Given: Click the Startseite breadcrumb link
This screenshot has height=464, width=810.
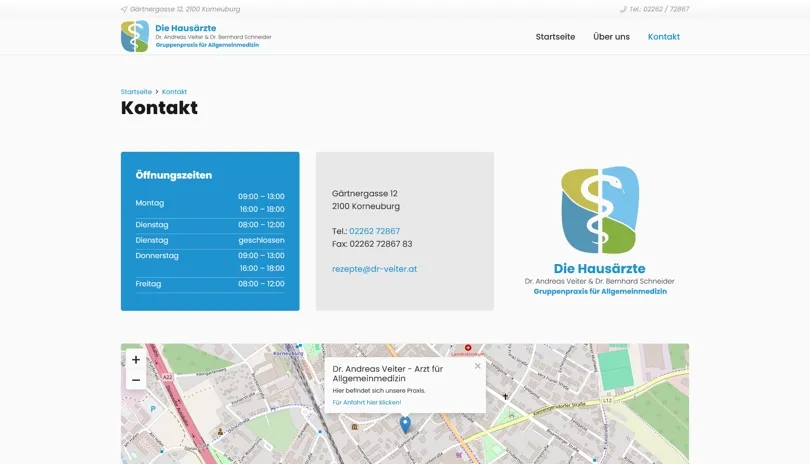Looking at the screenshot, I should [136, 91].
